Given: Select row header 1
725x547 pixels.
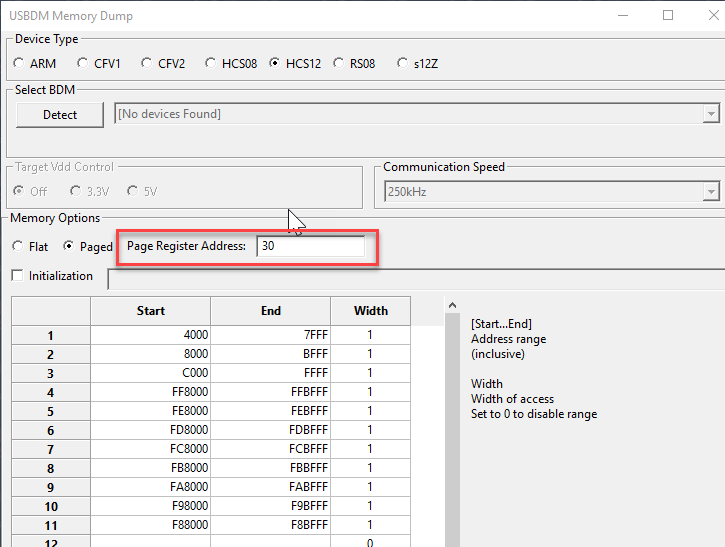Looking at the screenshot, I should pyautogui.click(x=51, y=335).
